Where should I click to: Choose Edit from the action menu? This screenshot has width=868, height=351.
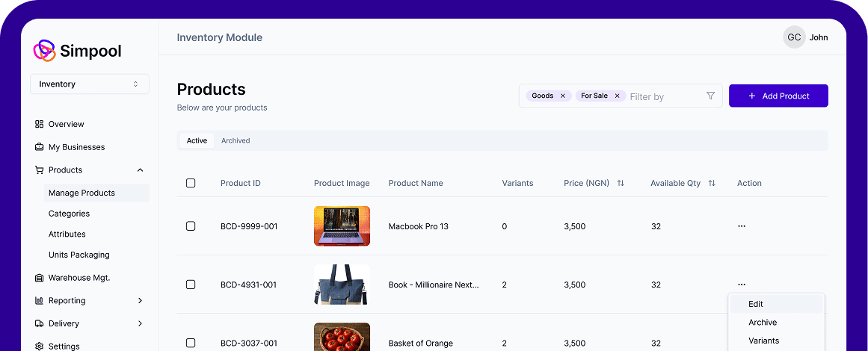point(776,304)
